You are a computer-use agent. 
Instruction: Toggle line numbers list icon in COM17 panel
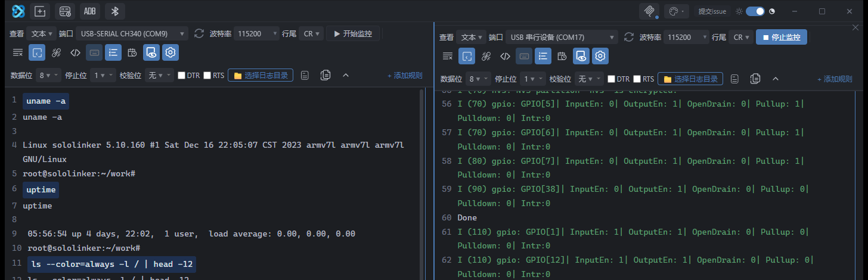543,56
